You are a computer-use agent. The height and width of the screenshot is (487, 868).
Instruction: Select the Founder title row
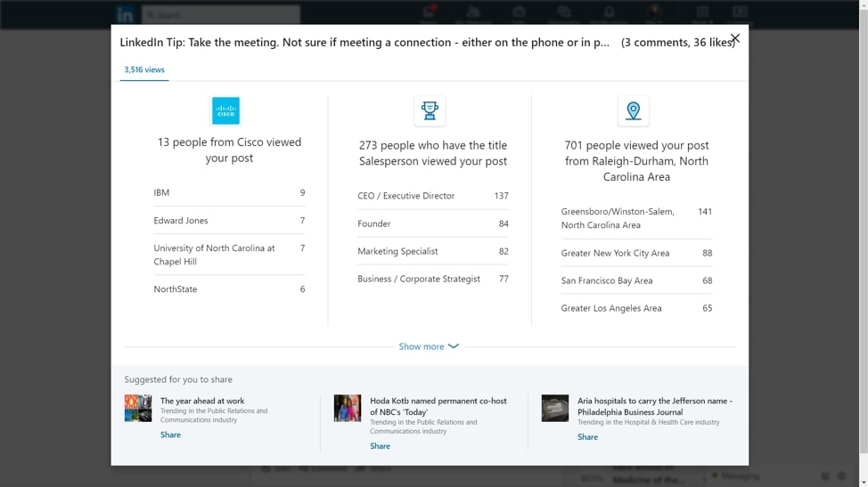(x=433, y=223)
